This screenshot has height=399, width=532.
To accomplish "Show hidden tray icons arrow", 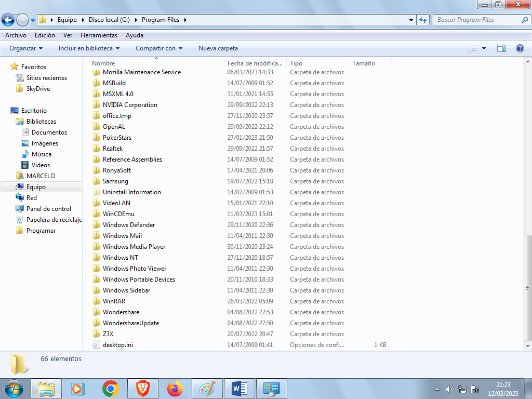I will click(x=437, y=389).
